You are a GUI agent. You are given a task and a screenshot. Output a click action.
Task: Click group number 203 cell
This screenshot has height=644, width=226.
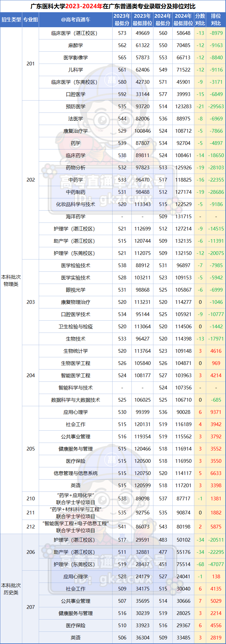tap(30, 302)
